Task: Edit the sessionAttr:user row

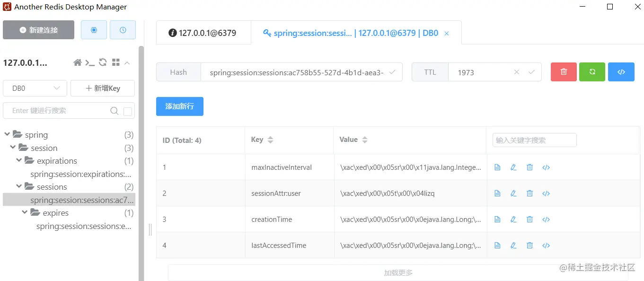Action: 513,193
